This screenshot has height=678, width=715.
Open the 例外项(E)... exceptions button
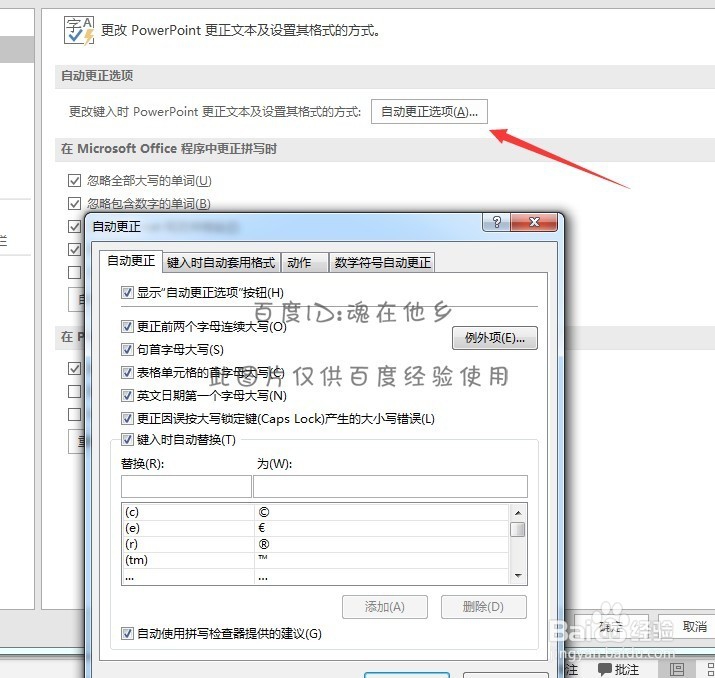[495, 338]
